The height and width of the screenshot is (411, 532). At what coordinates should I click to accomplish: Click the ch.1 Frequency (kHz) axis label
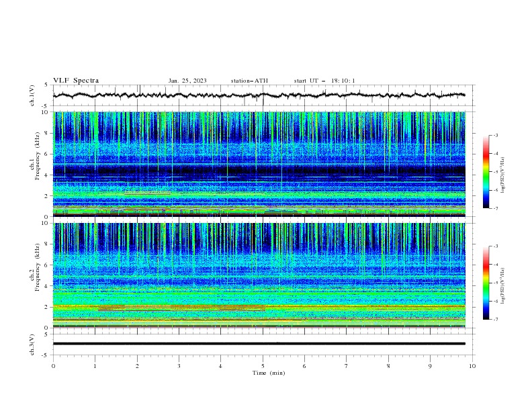click(x=34, y=156)
